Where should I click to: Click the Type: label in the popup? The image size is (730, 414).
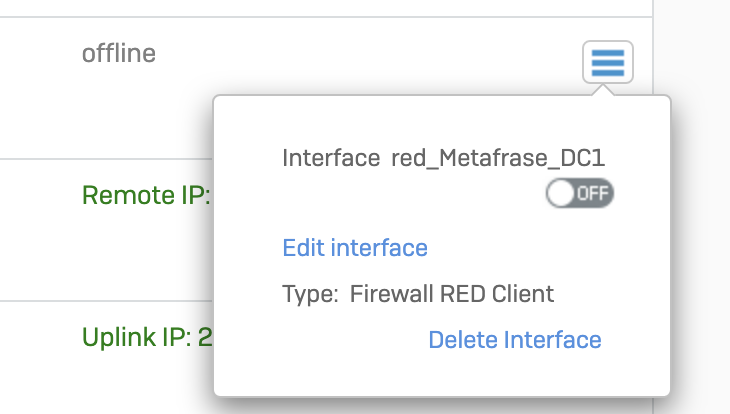(x=310, y=294)
